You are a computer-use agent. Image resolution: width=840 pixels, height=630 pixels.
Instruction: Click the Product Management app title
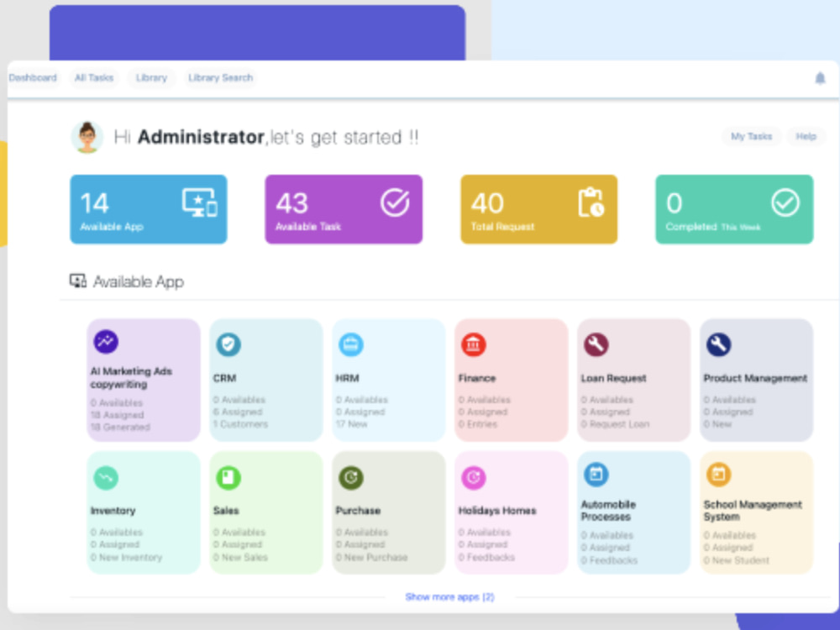tap(755, 378)
